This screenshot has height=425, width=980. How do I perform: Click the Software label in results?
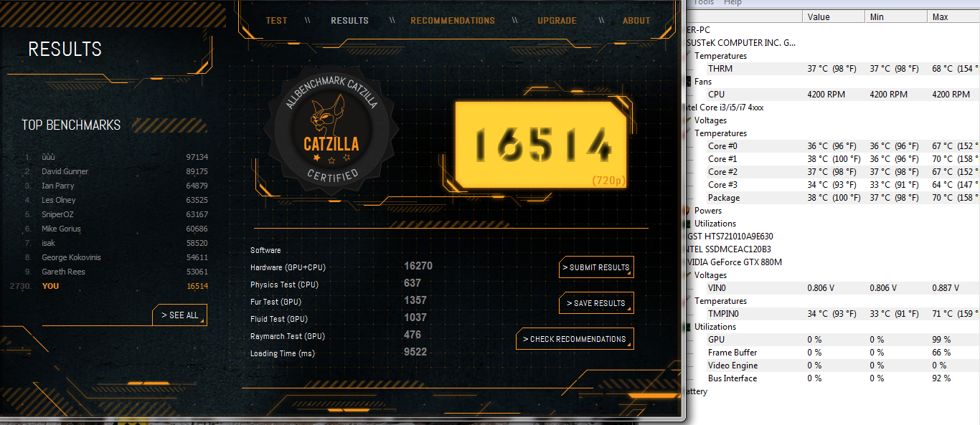[265, 250]
